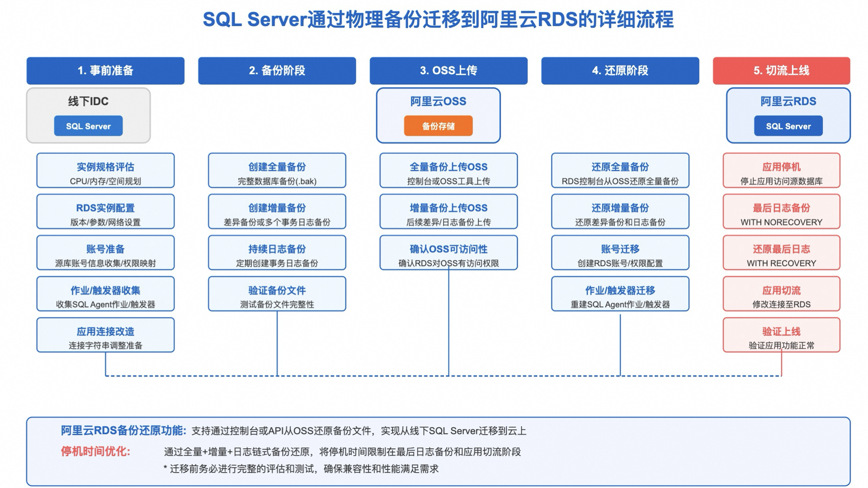The height and width of the screenshot is (488, 868).
Task: Click the '3. OSS上传' stage header
Action: 448,70
